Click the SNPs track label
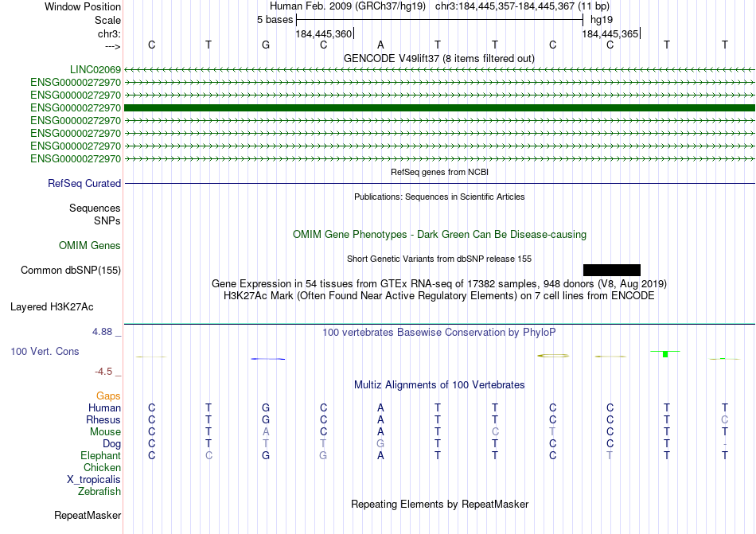Screen dimensions: 756x534 click(107, 220)
